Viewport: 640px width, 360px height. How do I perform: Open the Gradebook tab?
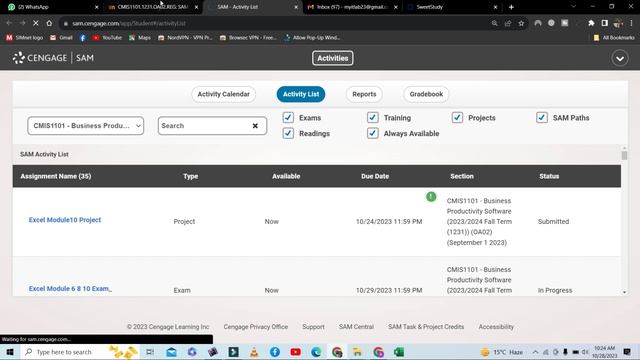pyautogui.click(x=426, y=94)
